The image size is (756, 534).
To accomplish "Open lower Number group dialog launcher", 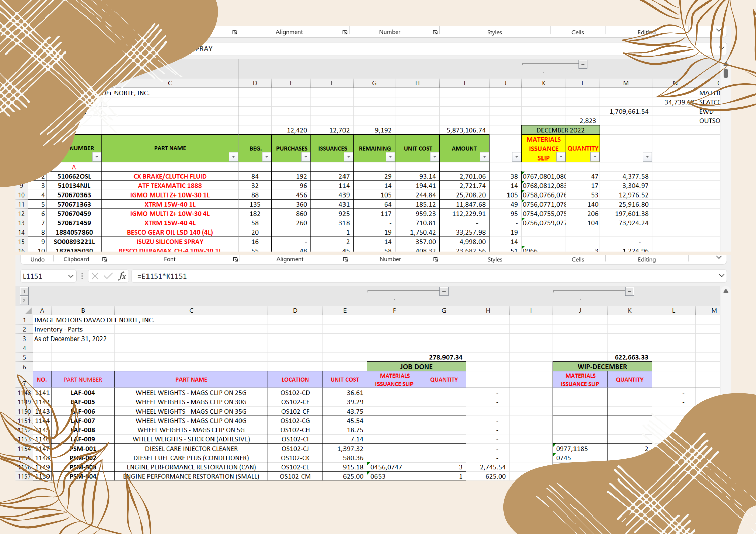I will (436, 259).
